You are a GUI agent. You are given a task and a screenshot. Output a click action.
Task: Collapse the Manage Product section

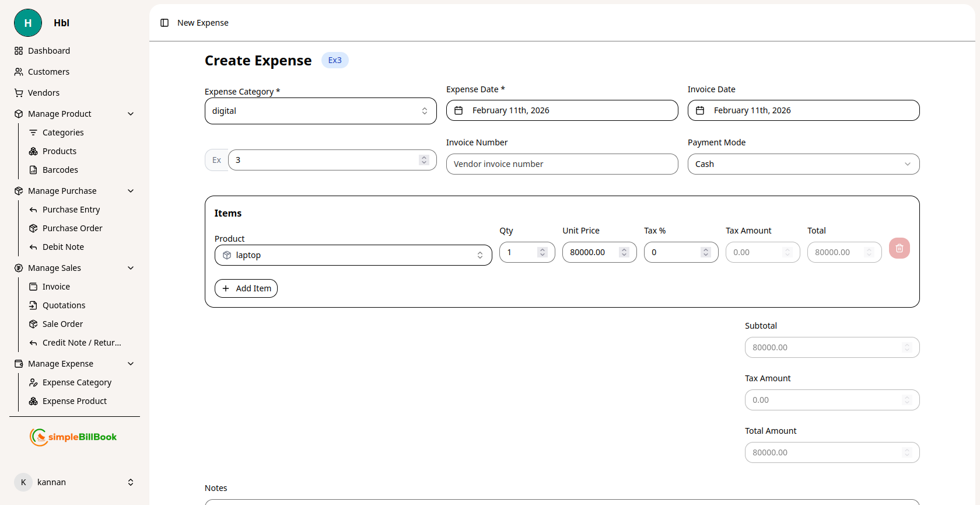(x=131, y=114)
